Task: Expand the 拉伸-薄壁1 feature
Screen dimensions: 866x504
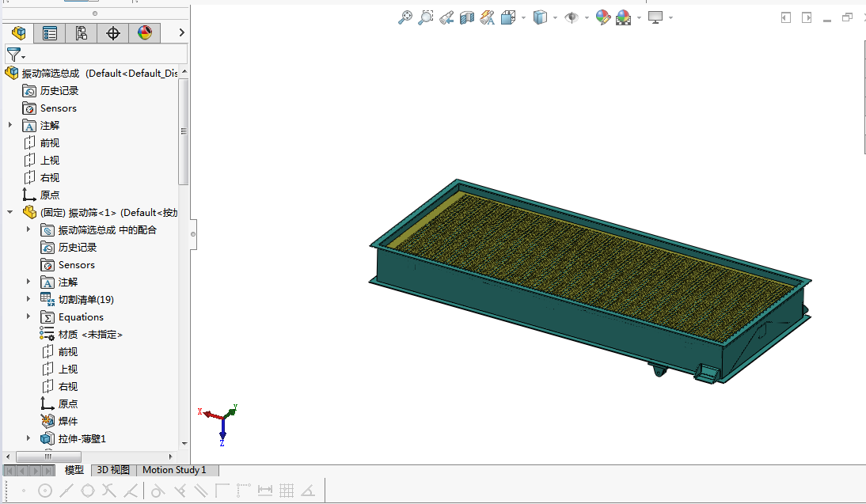Action: [x=28, y=438]
